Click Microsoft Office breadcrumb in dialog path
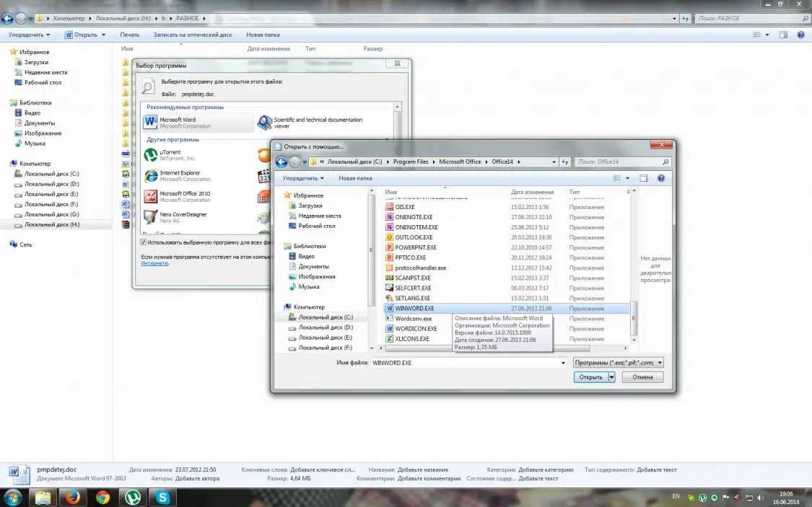 point(460,162)
